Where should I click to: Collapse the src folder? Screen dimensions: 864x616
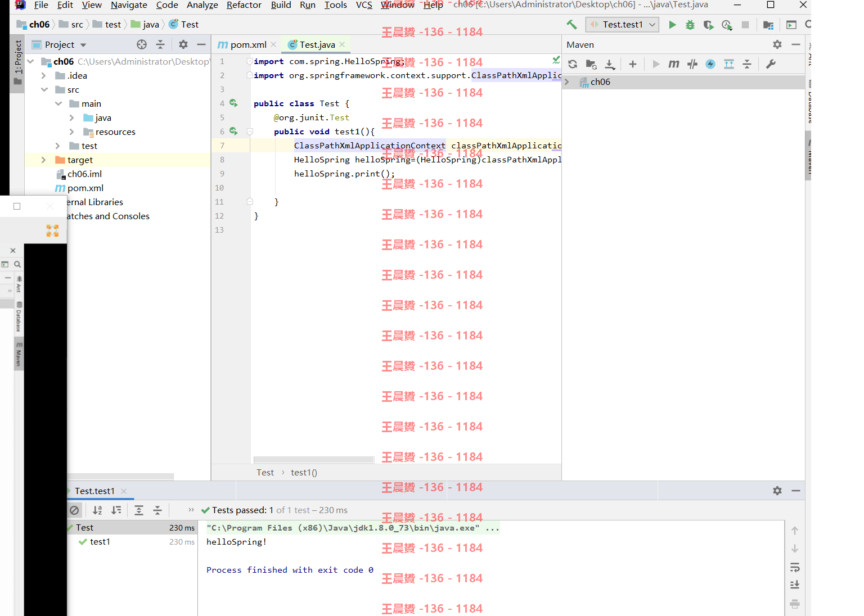click(x=44, y=89)
